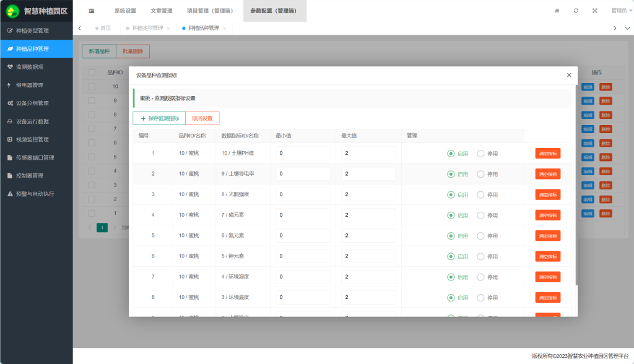Screen dimensions: 634x364
Task: Click the refresh icon in top bar
Action: (x=576, y=11)
